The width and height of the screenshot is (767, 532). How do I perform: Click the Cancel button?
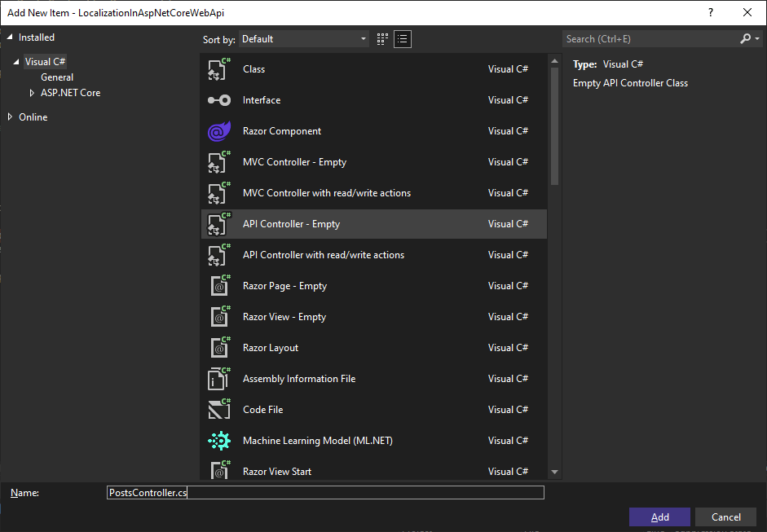(x=725, y=517)
